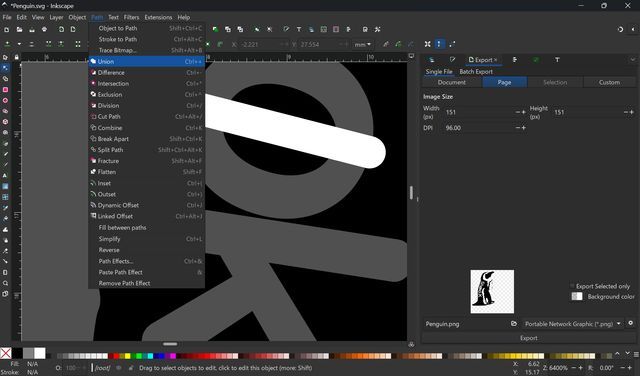
Task: Increase the Width value with plus
Action: pyautogui.click(x=524, y=112)
